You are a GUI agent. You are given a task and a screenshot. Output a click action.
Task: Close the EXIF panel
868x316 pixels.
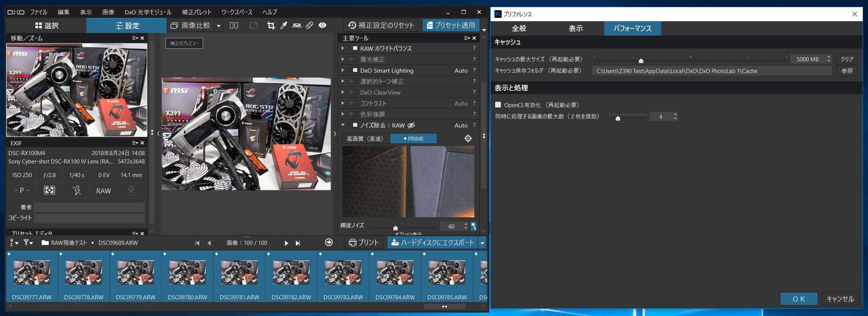tap(142, 143)
